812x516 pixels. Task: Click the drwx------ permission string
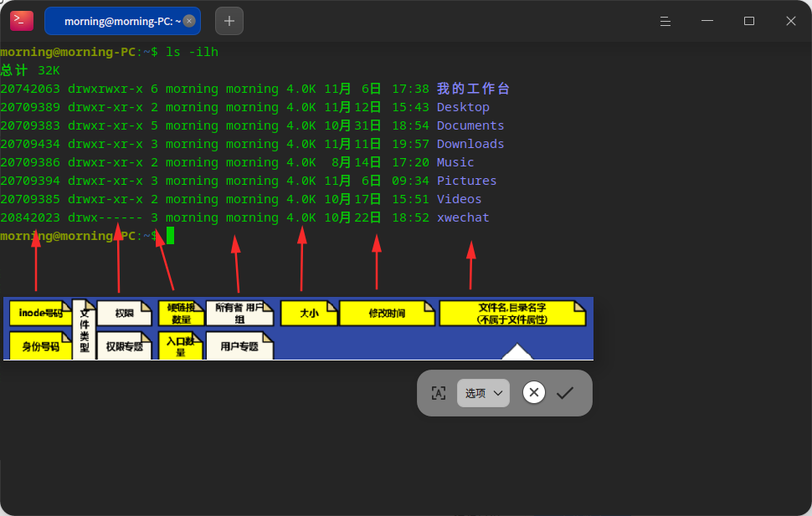click(105, 217)
